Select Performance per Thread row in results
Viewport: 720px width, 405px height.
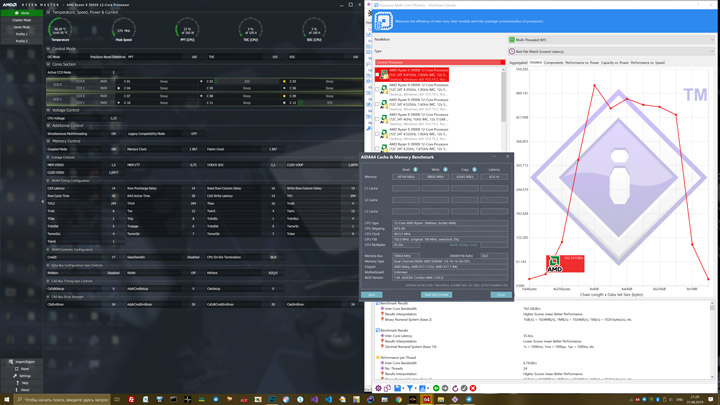coord(398,357)
